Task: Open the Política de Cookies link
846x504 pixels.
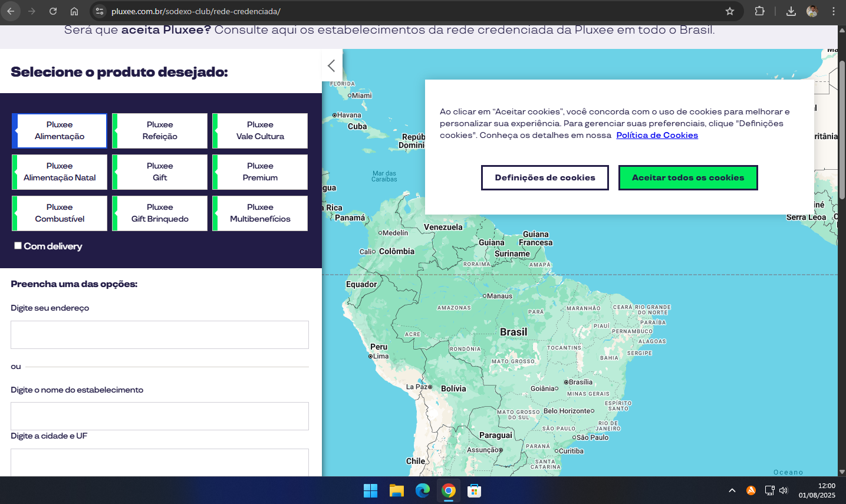Action: [x=657, y=135]
